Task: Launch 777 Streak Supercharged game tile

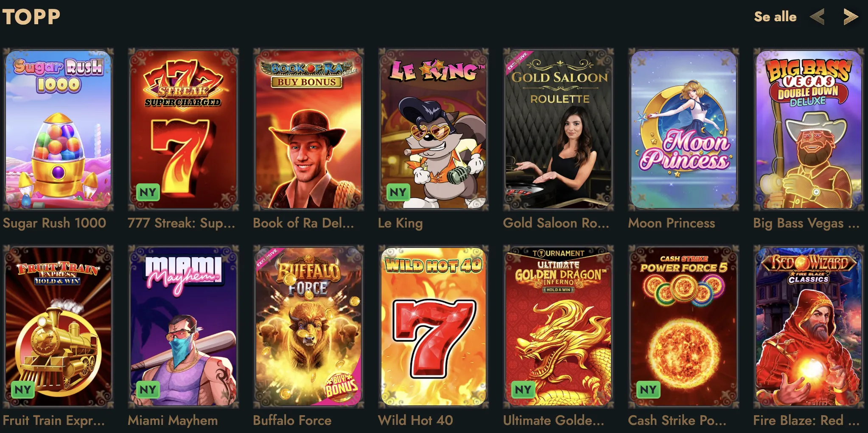Action: (183, 129)
